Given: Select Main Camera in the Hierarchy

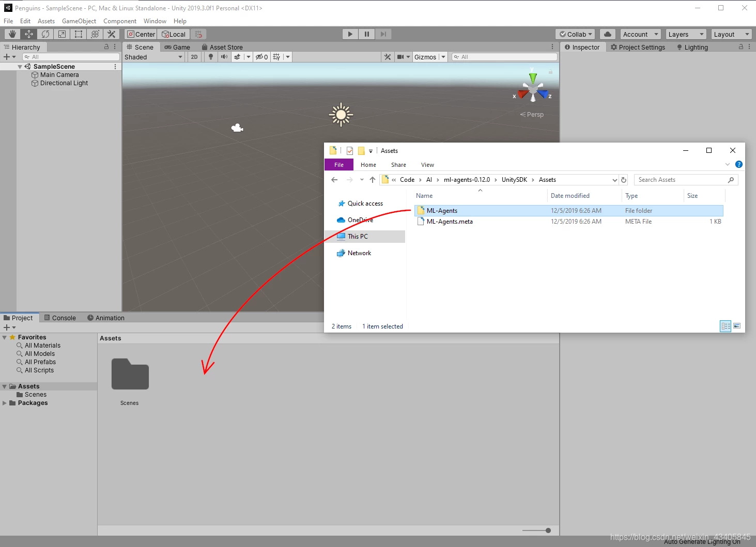Looking at the screenshot, I should [x=59, y=75].
